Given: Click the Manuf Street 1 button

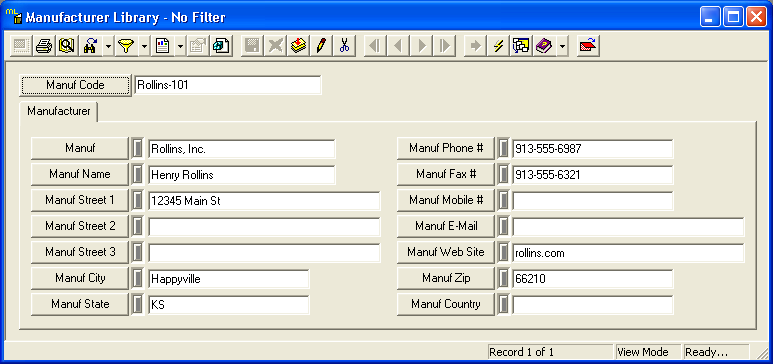Looking at the screenshot, I should pos(80,200).
